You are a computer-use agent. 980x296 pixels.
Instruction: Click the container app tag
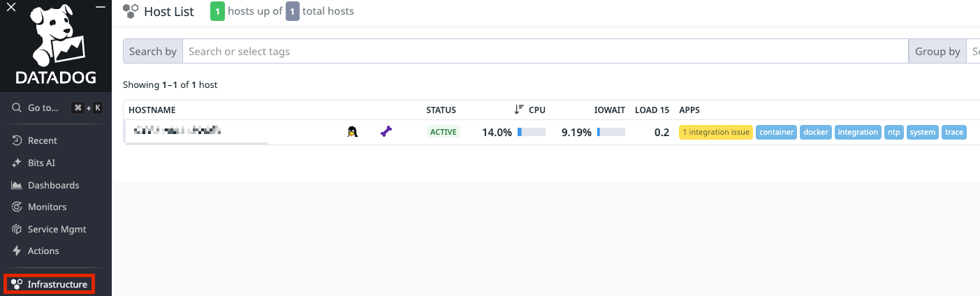776,132
